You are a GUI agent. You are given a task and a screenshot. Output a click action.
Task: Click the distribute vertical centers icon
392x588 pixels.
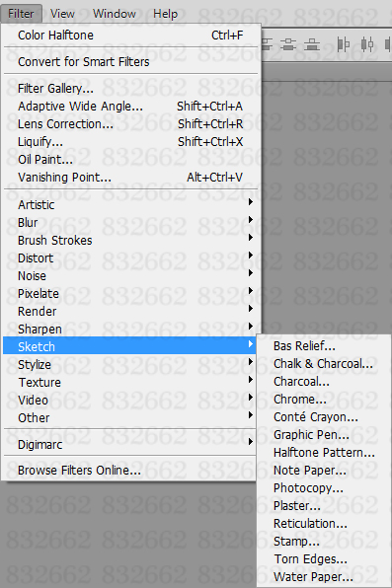pos(288,44)
